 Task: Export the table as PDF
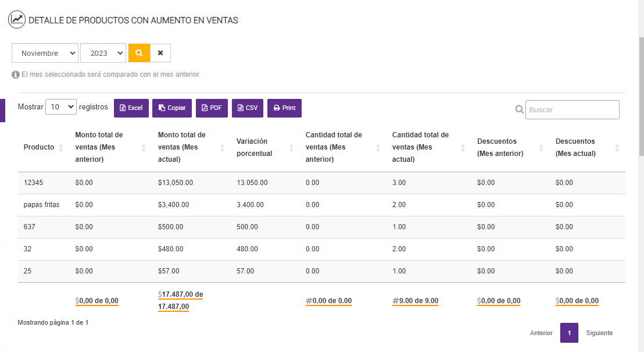(x=212, y=108)
